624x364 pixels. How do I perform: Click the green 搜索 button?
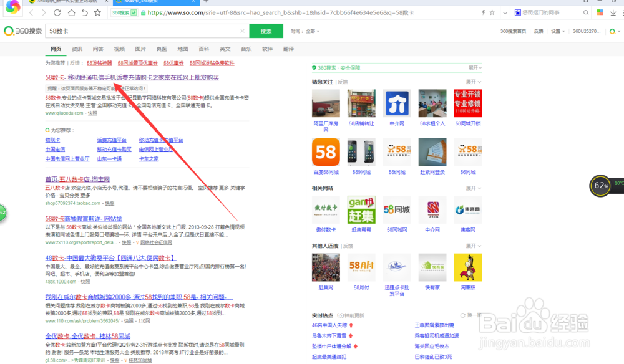pos(266,31)
